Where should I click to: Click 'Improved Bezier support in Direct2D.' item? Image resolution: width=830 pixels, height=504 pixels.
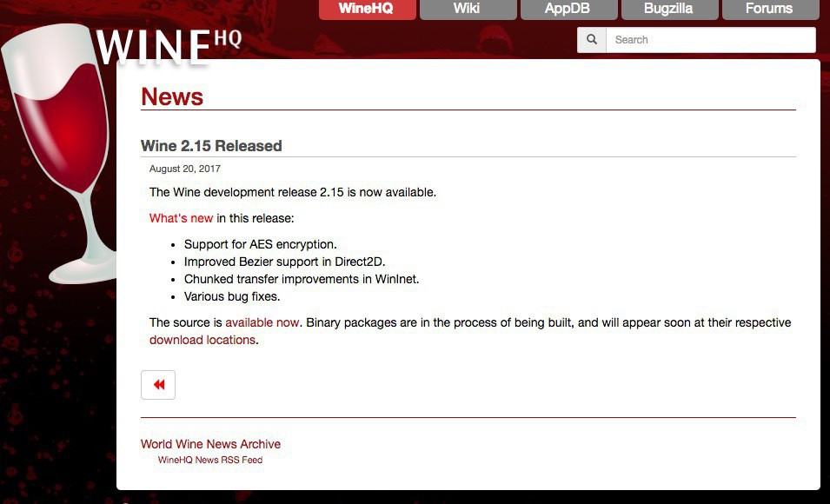click(285, 262)
